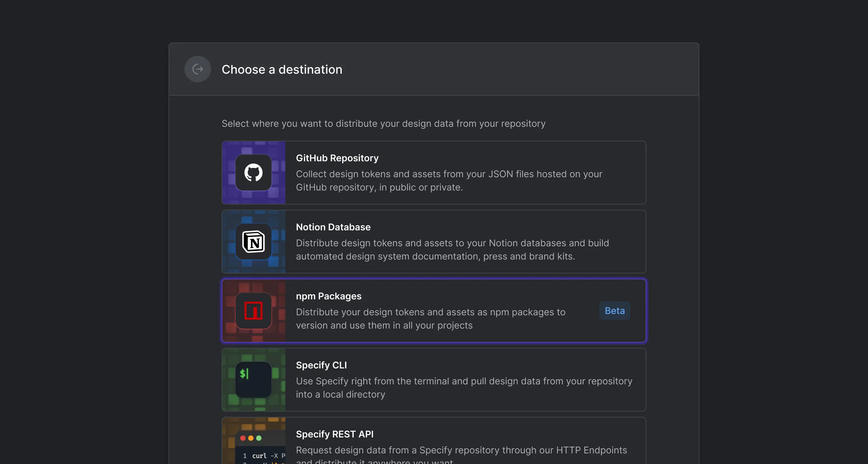Click the Notion logo icon
Viewport: 868px width, 464px height.
pyautogui.click(x=253, y=242)
